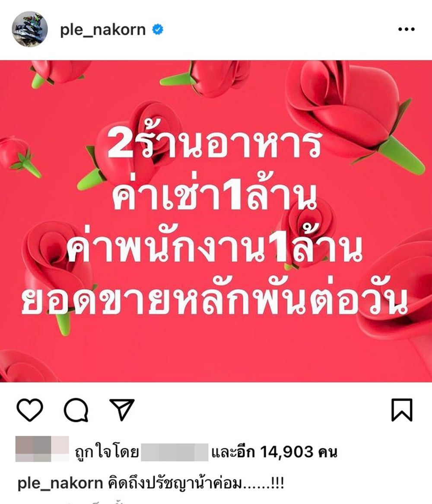The image size is (432, 504).
Task: Open the red roses post image
Action: pos(216,221)
